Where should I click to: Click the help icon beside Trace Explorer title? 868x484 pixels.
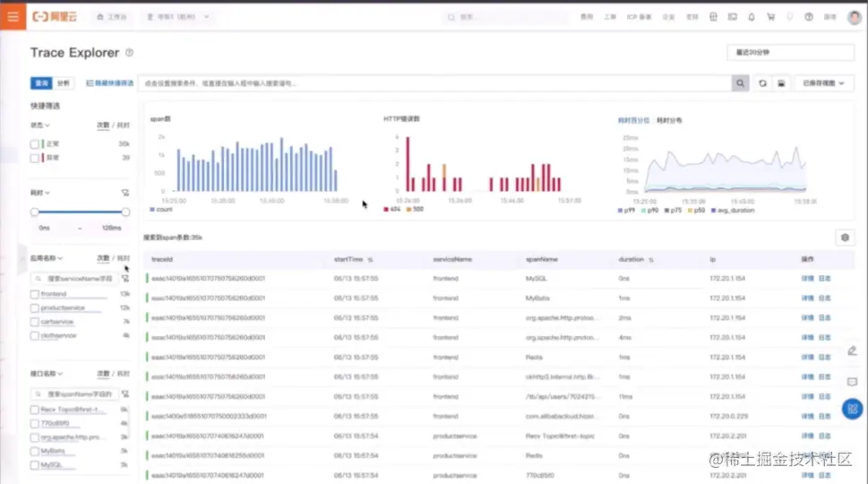tap(129, 53)
